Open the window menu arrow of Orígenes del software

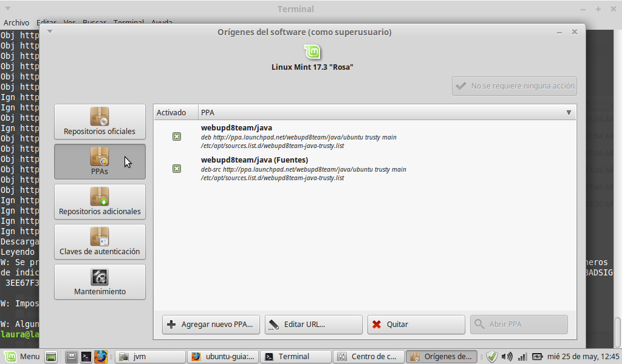click(x=50, y=32)
